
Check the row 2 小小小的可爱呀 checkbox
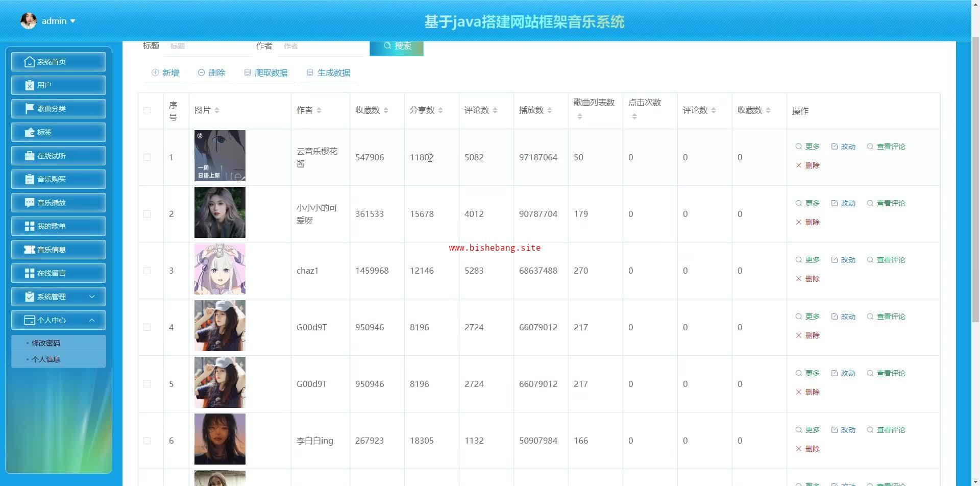coord(147,214)
